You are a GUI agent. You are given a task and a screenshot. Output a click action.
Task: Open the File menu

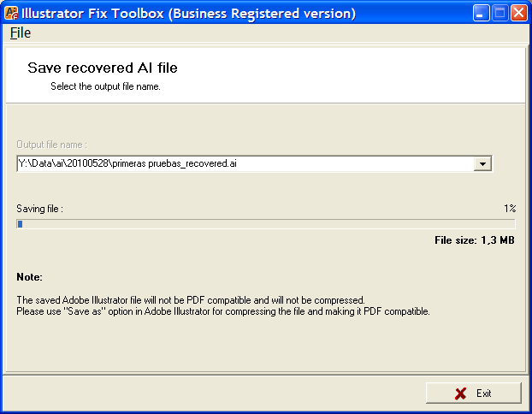point(20,33)
